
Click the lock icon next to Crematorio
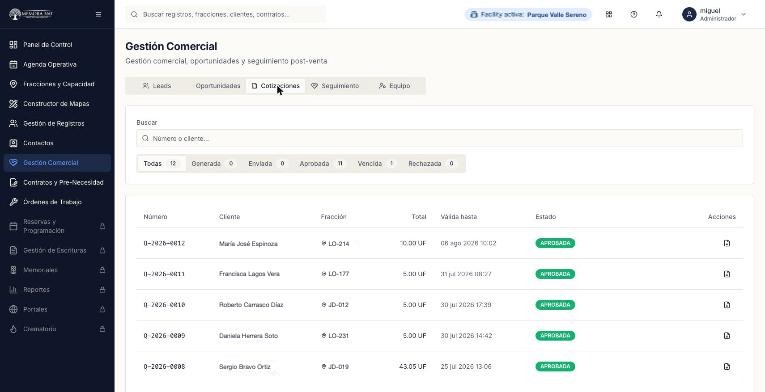pos(102,329)
